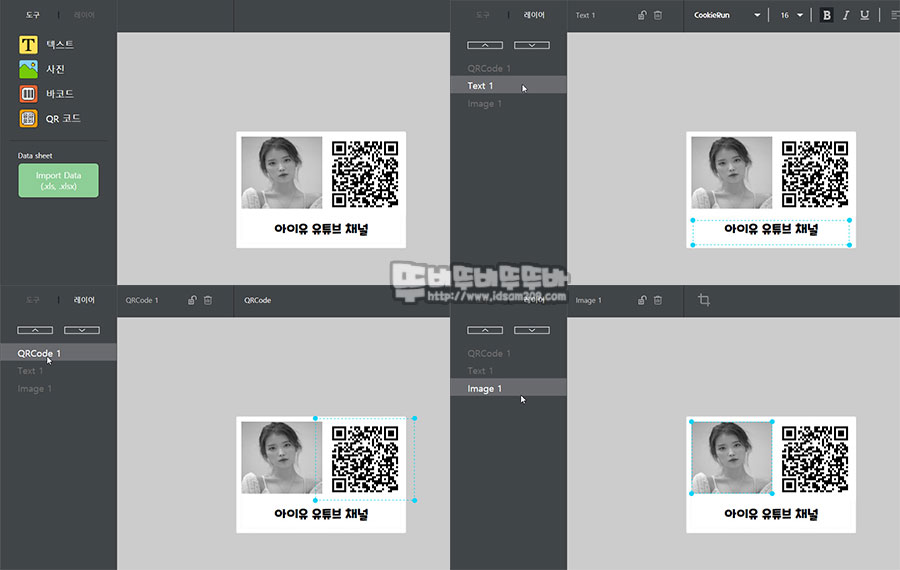Click the 'QRCode 1' name in the toolbar
Screen dimensions: 900x570
point(142,300)
